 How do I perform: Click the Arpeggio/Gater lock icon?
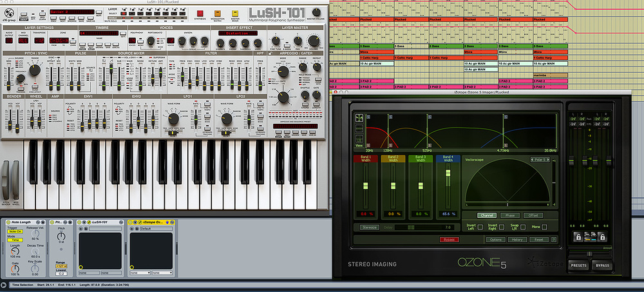(270, 53)
